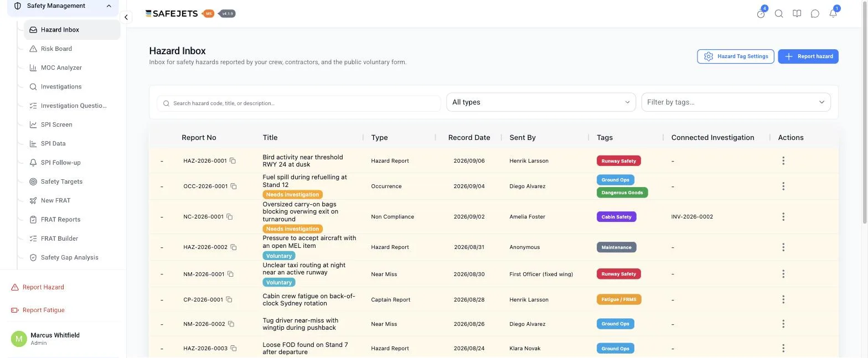Click sender 'Klara Novak'
The image size is (868, 358).
pos(525,349)
